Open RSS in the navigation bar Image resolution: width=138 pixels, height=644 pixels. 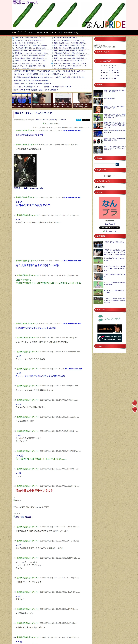click(x=46, y=33)
